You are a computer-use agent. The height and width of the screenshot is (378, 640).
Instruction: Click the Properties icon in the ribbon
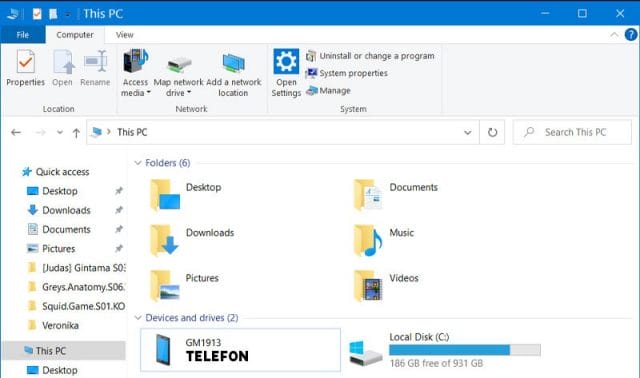25,62
